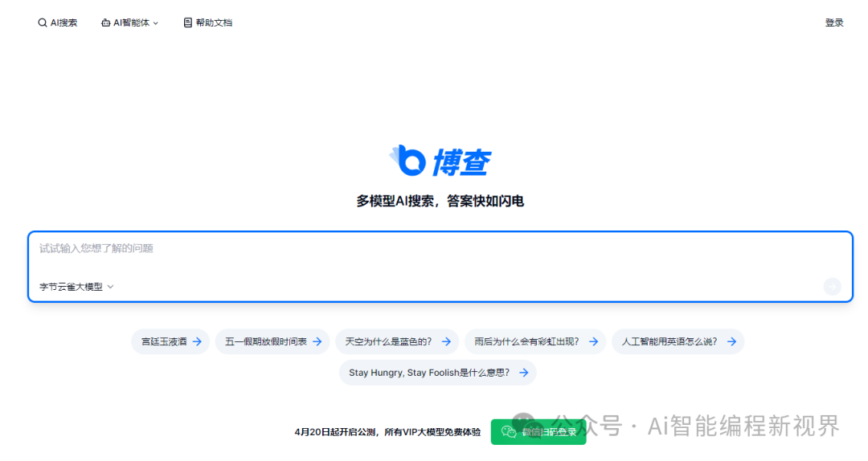
Task: Open the 帮助文档 help docs link
Action: pos(207,22)
